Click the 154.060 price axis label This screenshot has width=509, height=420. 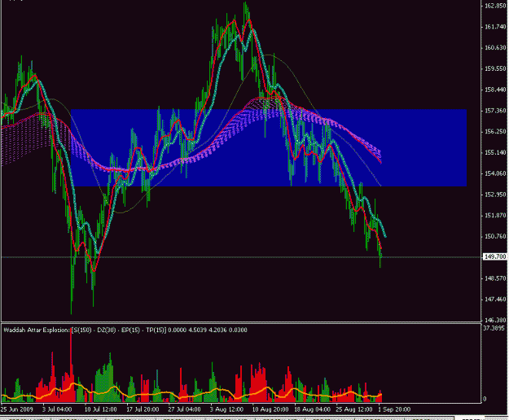point(495,173)
